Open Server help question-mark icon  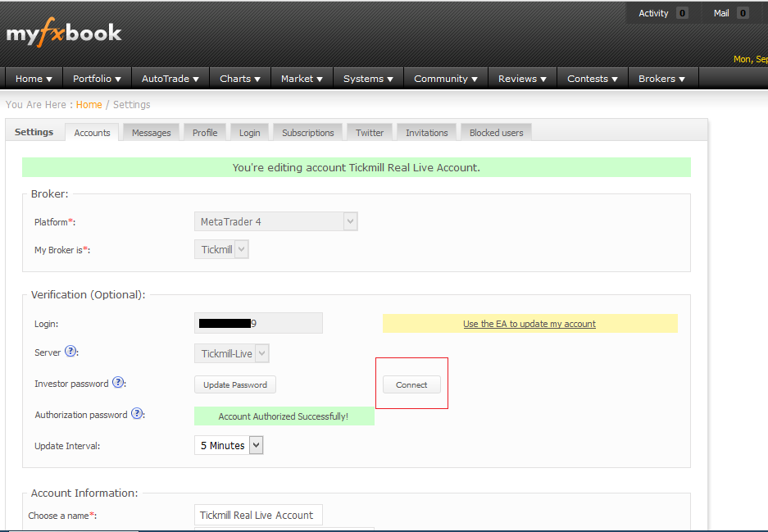coord(70,351)
